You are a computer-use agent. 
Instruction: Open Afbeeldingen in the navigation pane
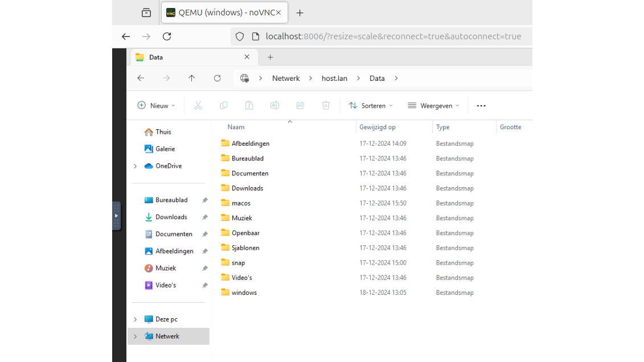[169, 251]
